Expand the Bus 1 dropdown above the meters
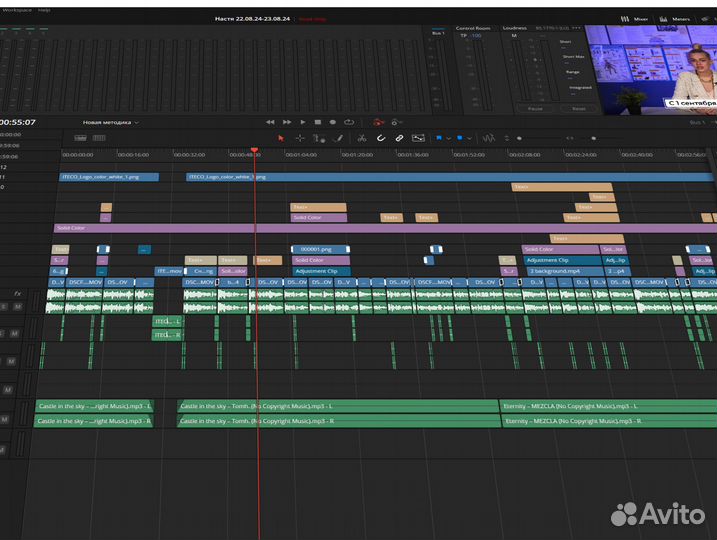 click(x=438, y=33)
